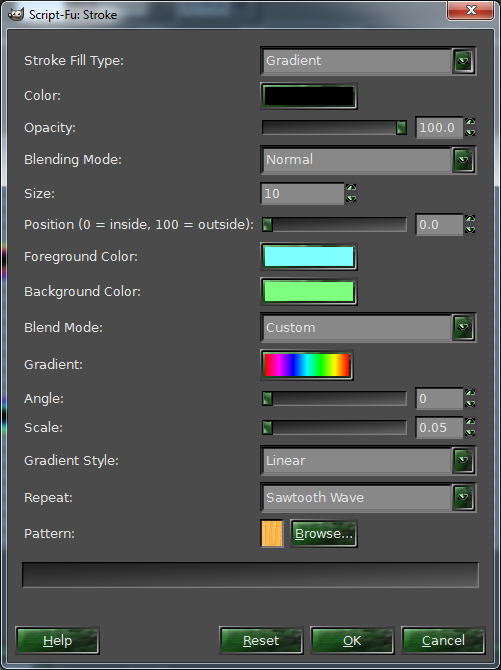501x670 pixels.
Task: Open the Stroke Fill Type dropdown
Action: (368, 61)
